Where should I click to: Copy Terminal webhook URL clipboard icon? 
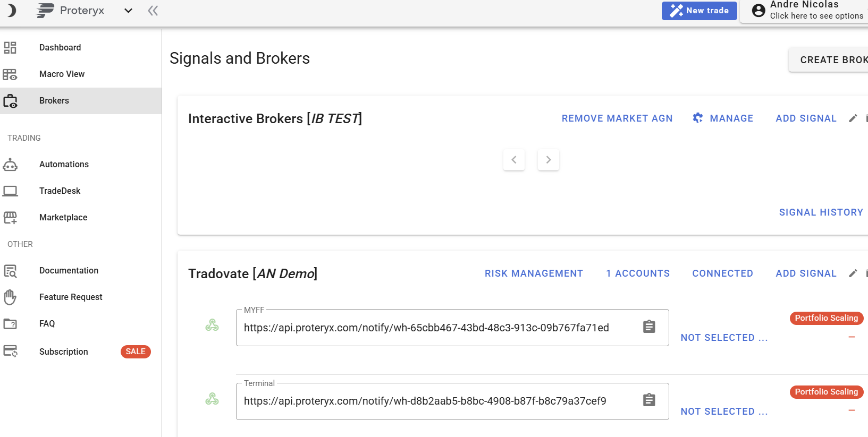click(x=649, y=400)
